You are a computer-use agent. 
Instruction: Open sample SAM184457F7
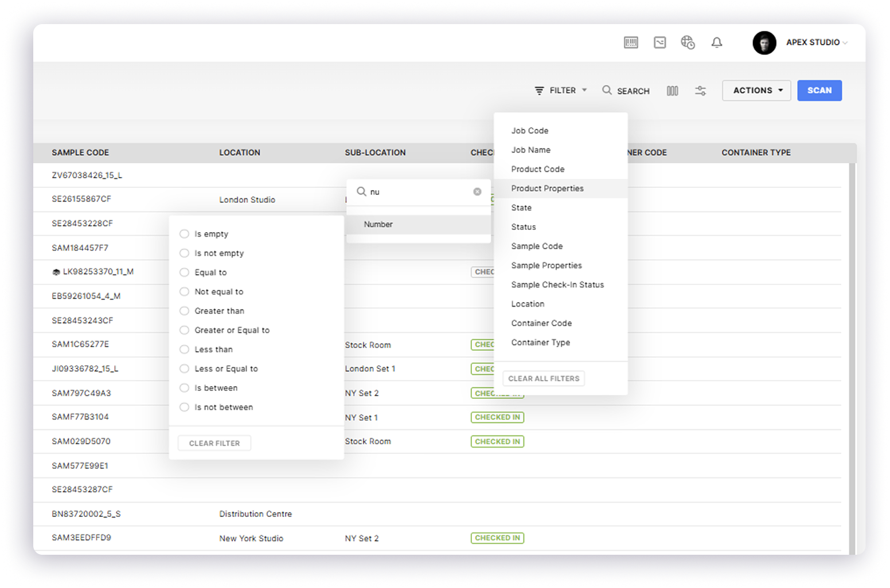[80, 248]
